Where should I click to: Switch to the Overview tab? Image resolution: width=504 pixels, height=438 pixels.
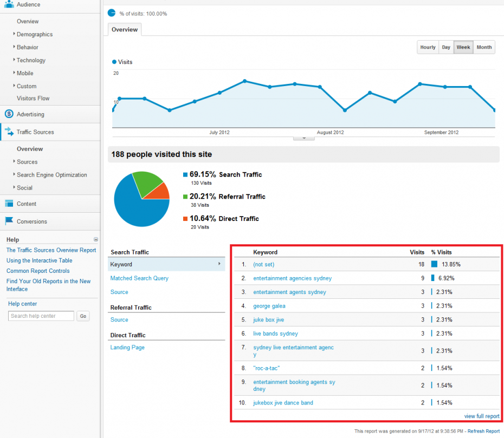pyautogui.click(x=124, y=29)
